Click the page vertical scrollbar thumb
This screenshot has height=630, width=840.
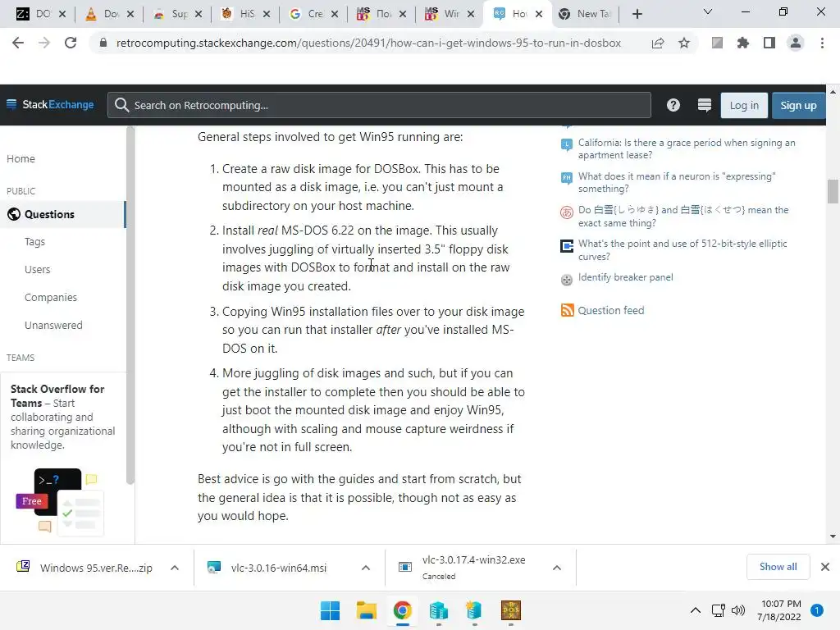(833, 192)
